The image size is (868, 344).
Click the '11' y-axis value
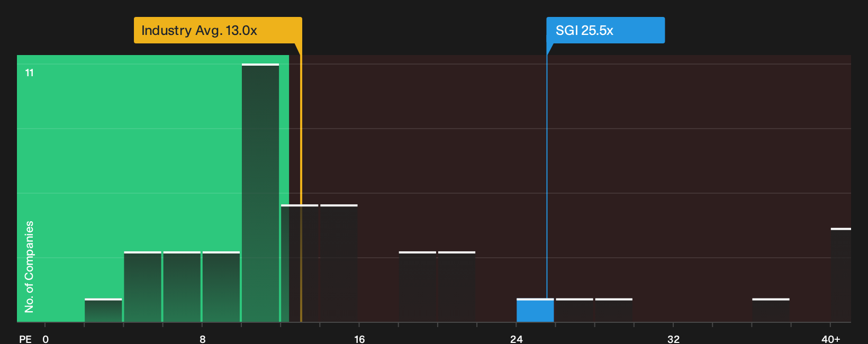[30, 73]
